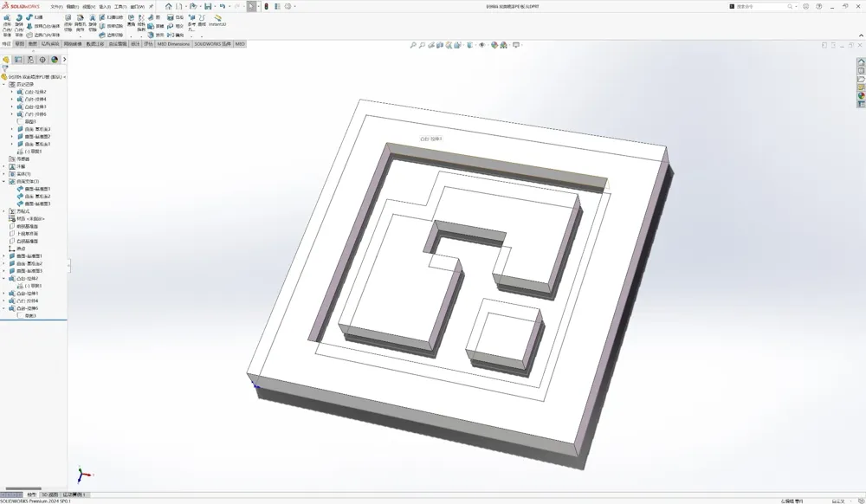Image resolution: width=866 pixels, height=504 pixels.
Task: Open Edit Appearance in heads-up toolbar
Action: (494, 45)
